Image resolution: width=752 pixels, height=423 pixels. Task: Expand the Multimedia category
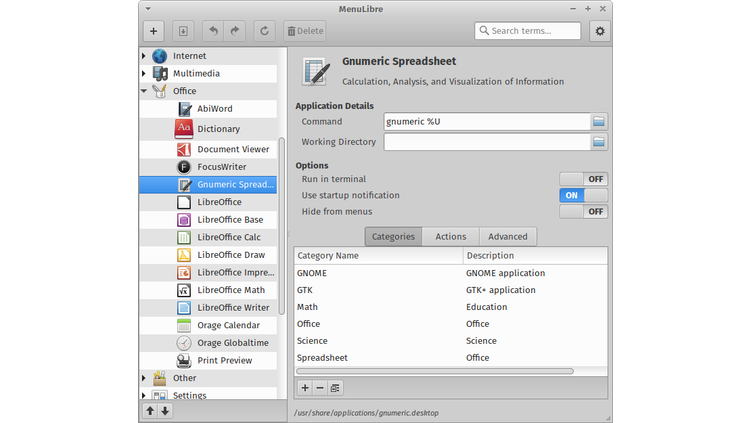tap(144, 74)
